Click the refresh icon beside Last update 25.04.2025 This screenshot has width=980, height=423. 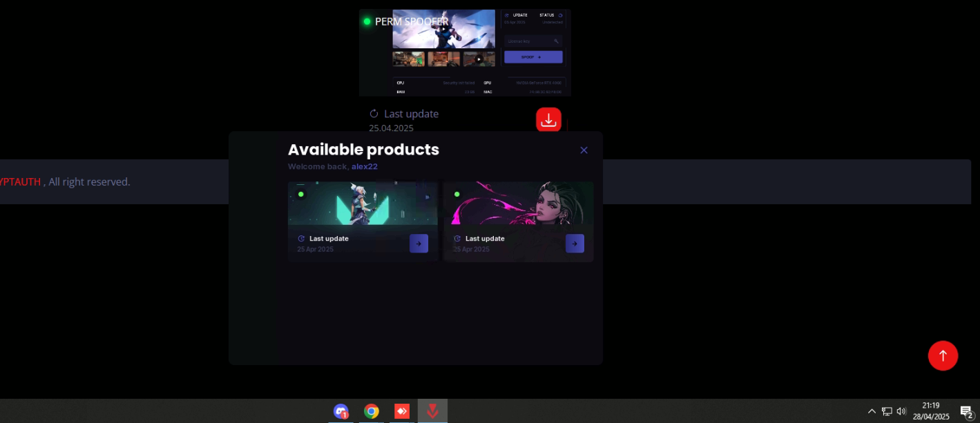(374, 114)
